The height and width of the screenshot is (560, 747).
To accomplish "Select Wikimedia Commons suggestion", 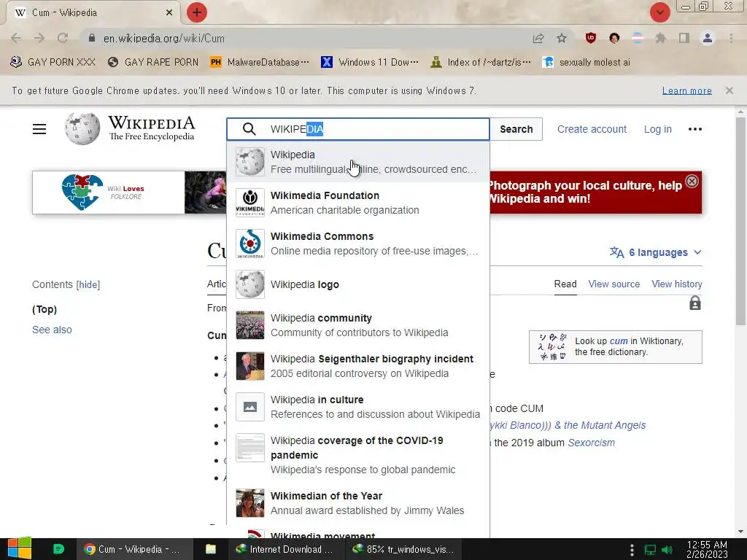I will 357,244.
